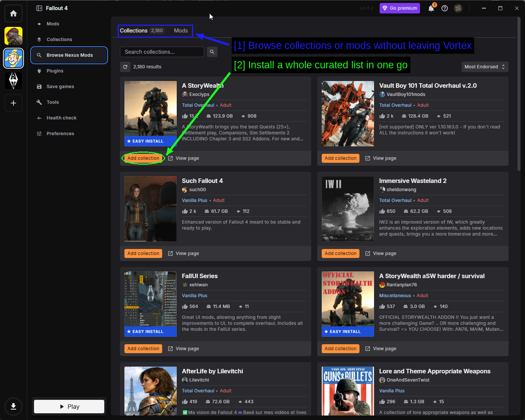
Task: Refresh the collections results
Action: [x=125, y=67]
